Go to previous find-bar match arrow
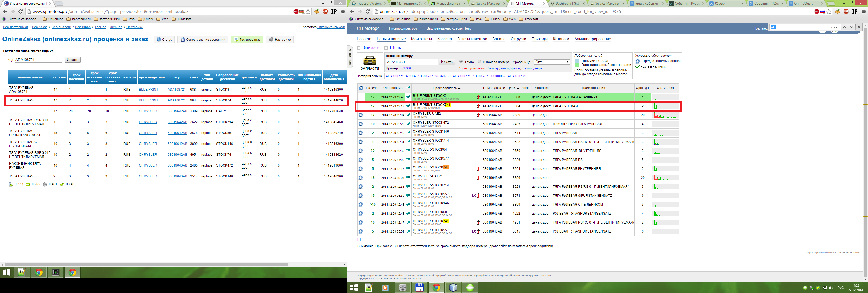 pyautogui.click(x=844, y=27)
